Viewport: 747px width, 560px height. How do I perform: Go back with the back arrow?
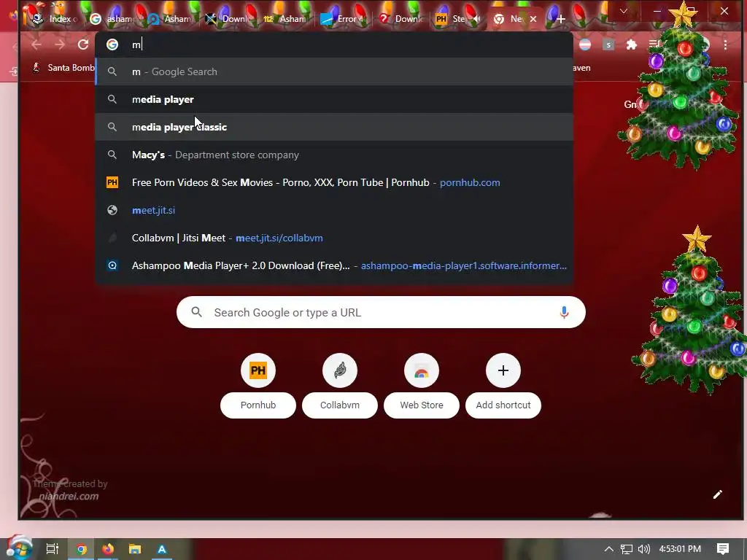click(36, 44)
